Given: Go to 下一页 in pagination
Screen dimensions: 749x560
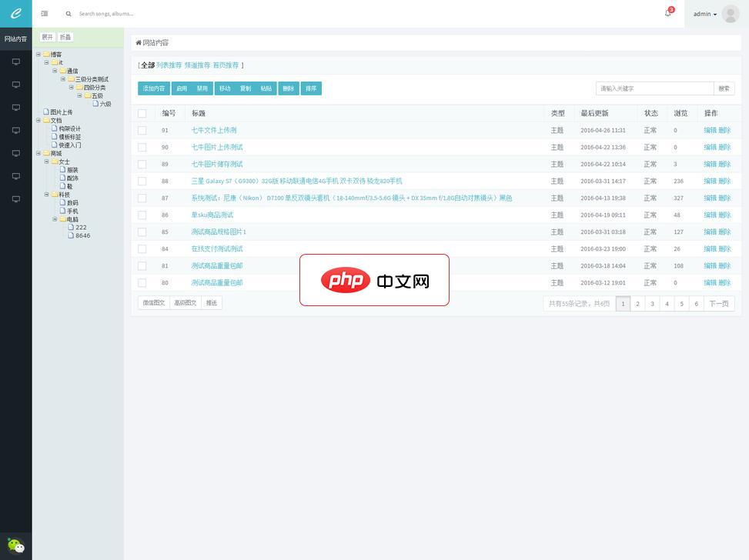Looking at the screenshot, I should tap(719, 304).
